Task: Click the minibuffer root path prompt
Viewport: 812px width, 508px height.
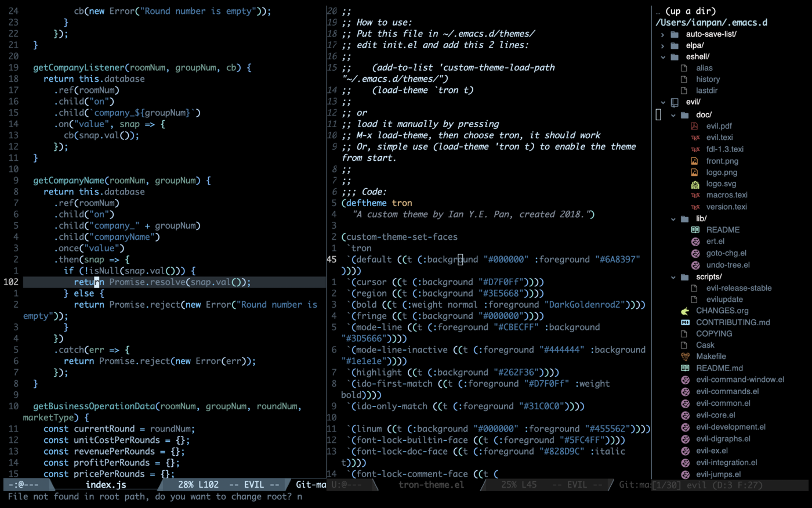Action: click(x=155, y=496)
